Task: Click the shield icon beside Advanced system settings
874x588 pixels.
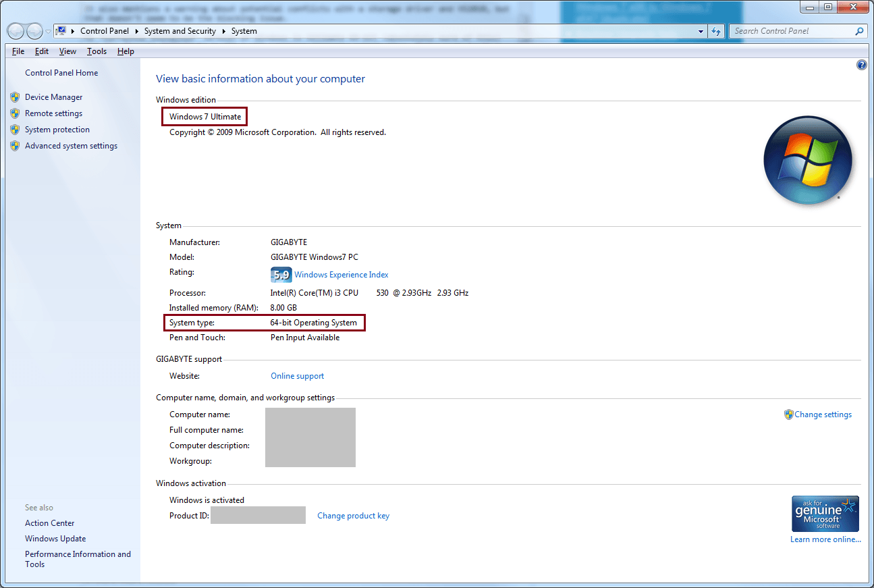Action: 15,146
